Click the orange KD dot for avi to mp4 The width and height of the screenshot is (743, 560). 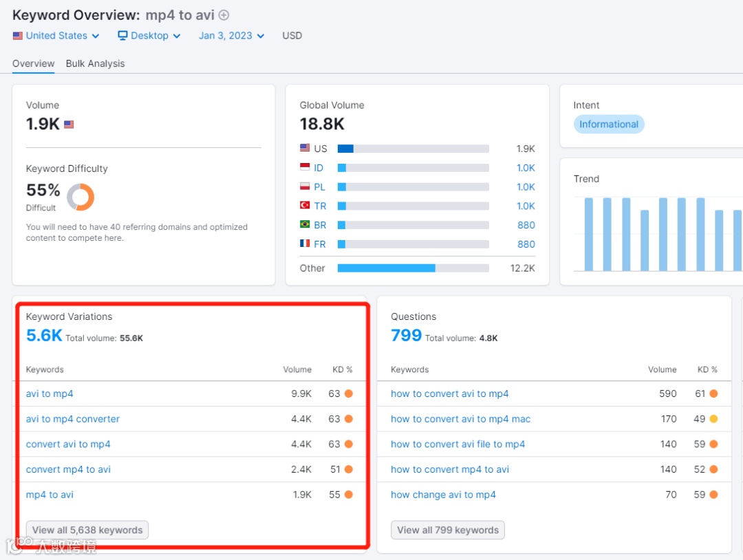coord(349,394)
